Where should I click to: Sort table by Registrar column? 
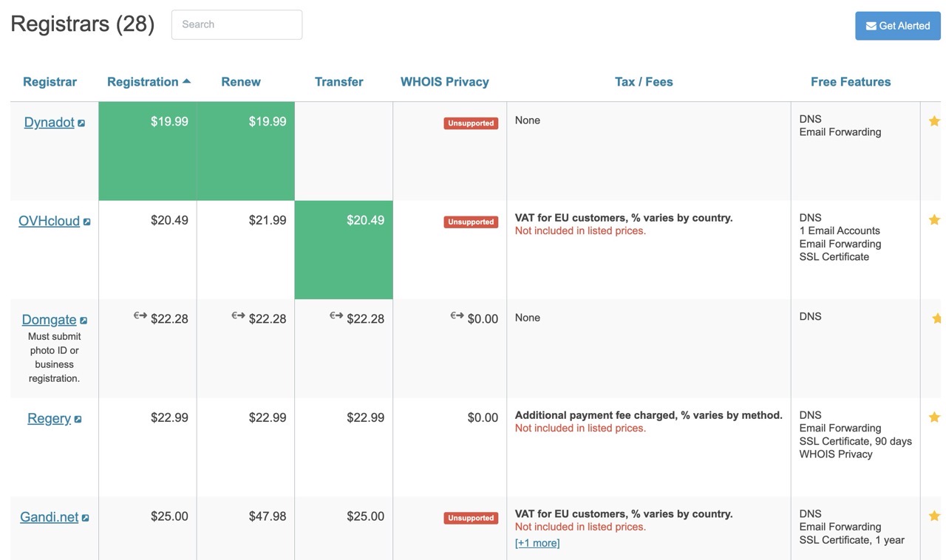[50, 82]
